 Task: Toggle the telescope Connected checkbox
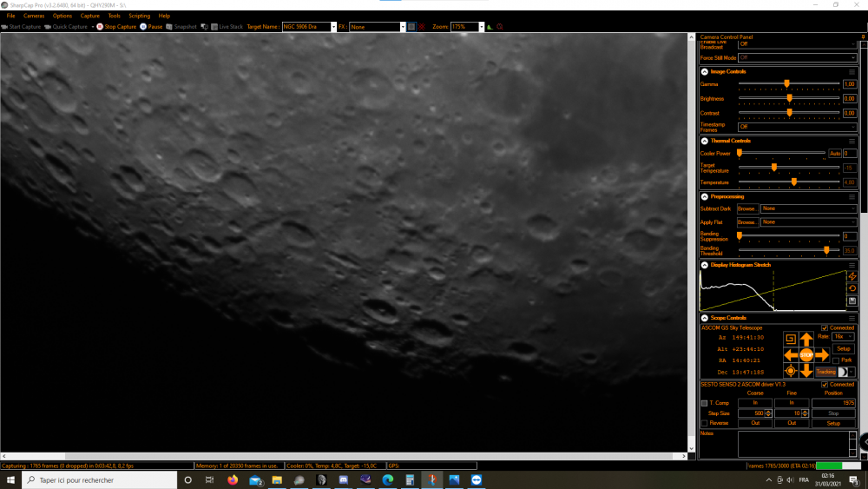pyautogui.click(x=825, y=327)
